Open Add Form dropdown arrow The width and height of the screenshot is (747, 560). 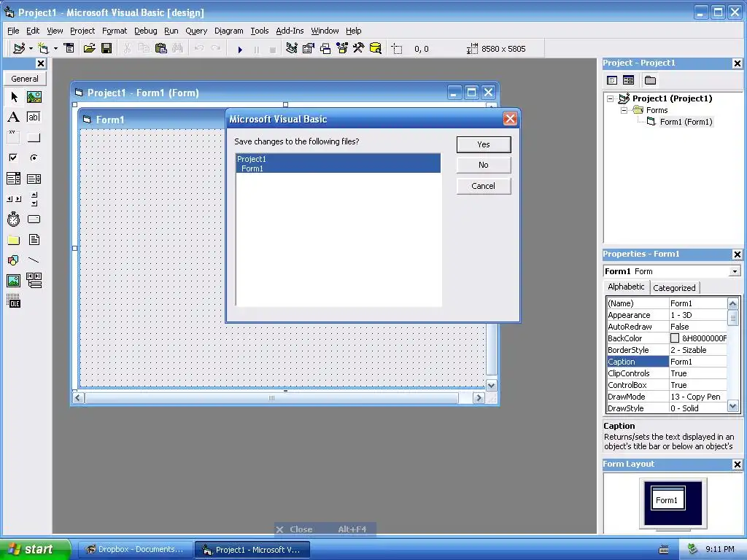click(55, 49)
